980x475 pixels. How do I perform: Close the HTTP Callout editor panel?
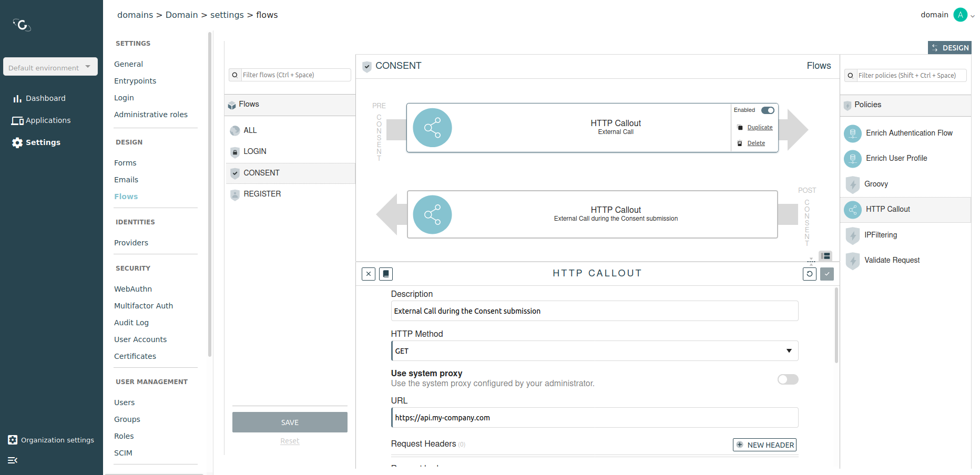[x=369, y=274]
